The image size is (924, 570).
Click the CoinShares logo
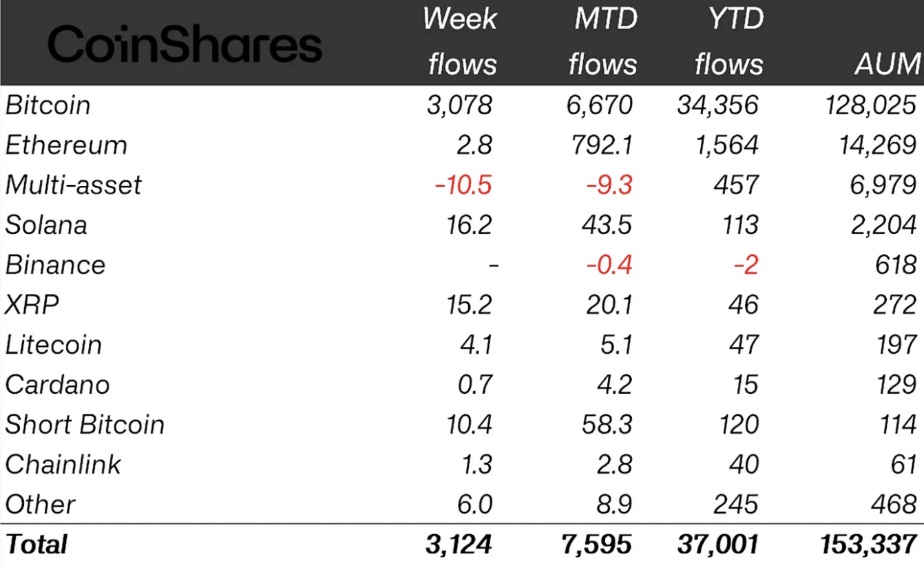(184, 45)
